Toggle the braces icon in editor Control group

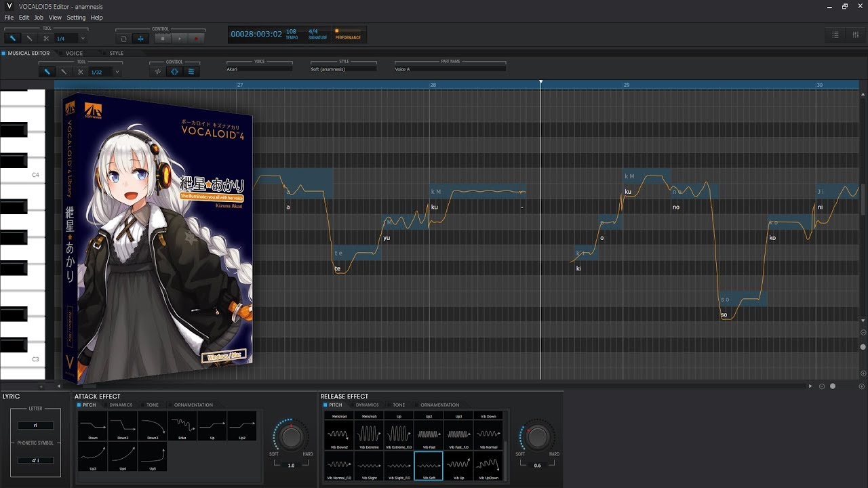pos(175,71)
